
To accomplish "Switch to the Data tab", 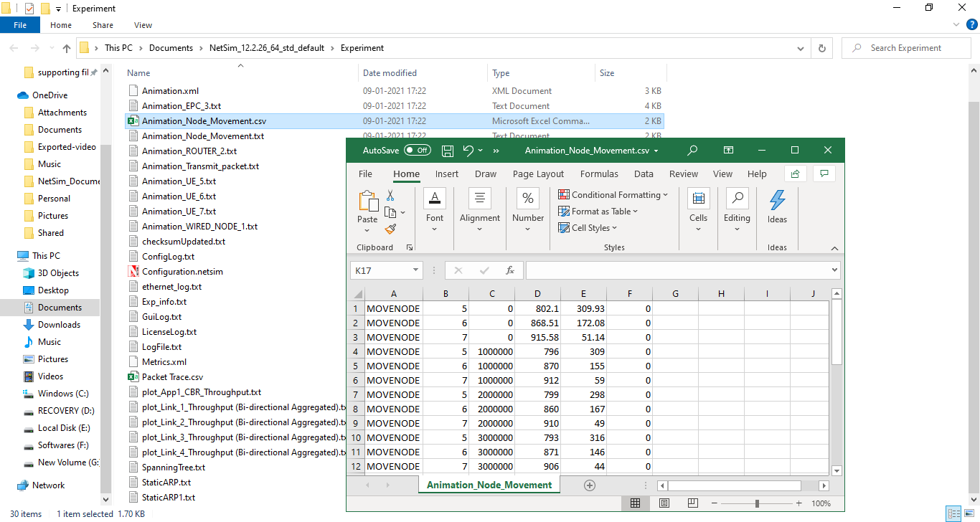I will pyautogui.click(x=644, y=174).
